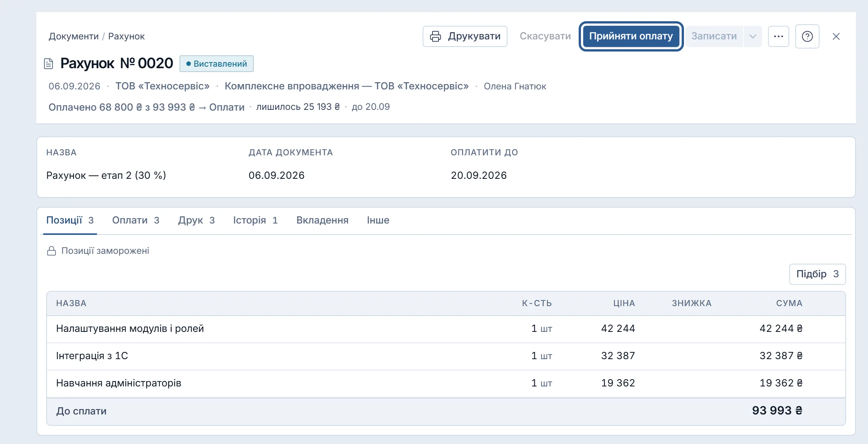Click the К-сть column header
The image size is (868, 444).
pos(537,303)
